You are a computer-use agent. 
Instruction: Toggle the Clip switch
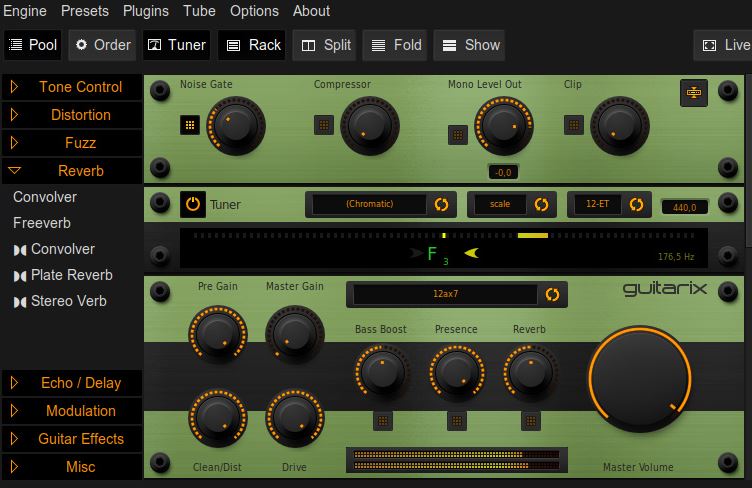[574, 125]
